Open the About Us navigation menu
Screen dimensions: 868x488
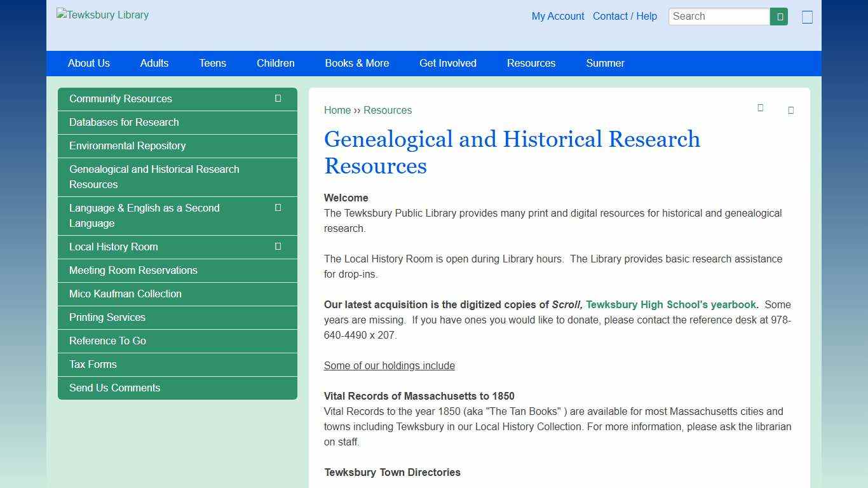(x=88, y=64)
